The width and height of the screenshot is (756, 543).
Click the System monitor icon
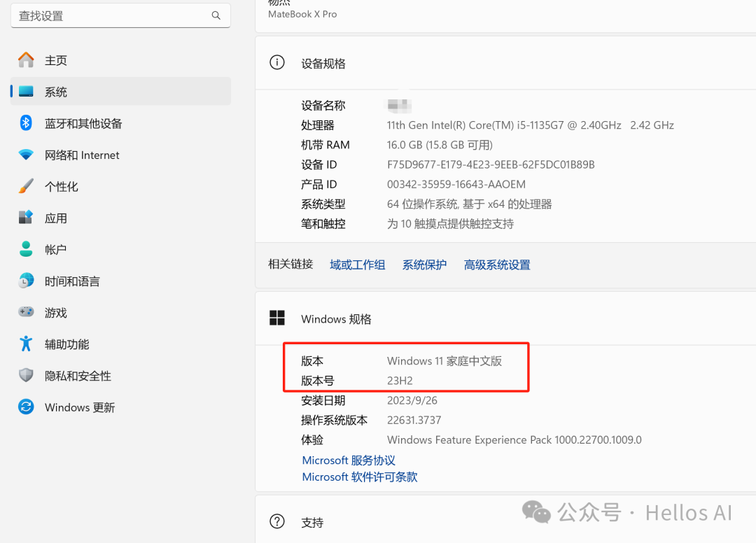coord(26,91)
